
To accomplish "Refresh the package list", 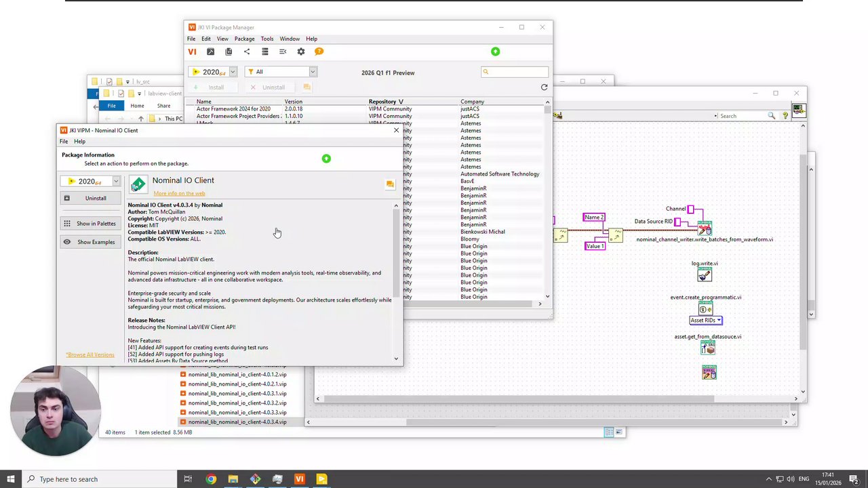I will pyautogui.click(x=544, y=87).
